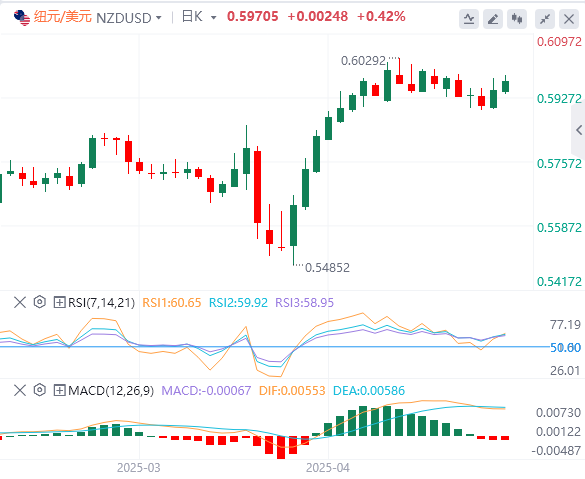Click the price change +0.00248
The image size is (585, 479).
[x=317, y=16]
